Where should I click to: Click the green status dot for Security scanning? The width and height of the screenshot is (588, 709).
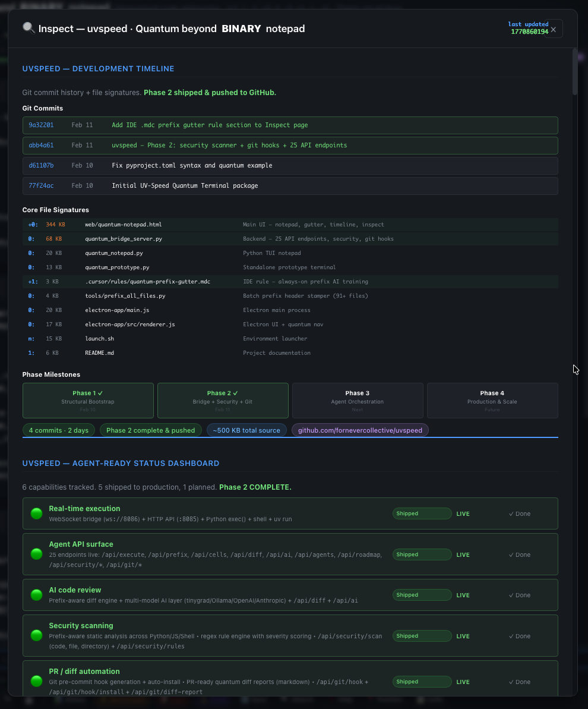pyautogui.click(x=37, y=635)
